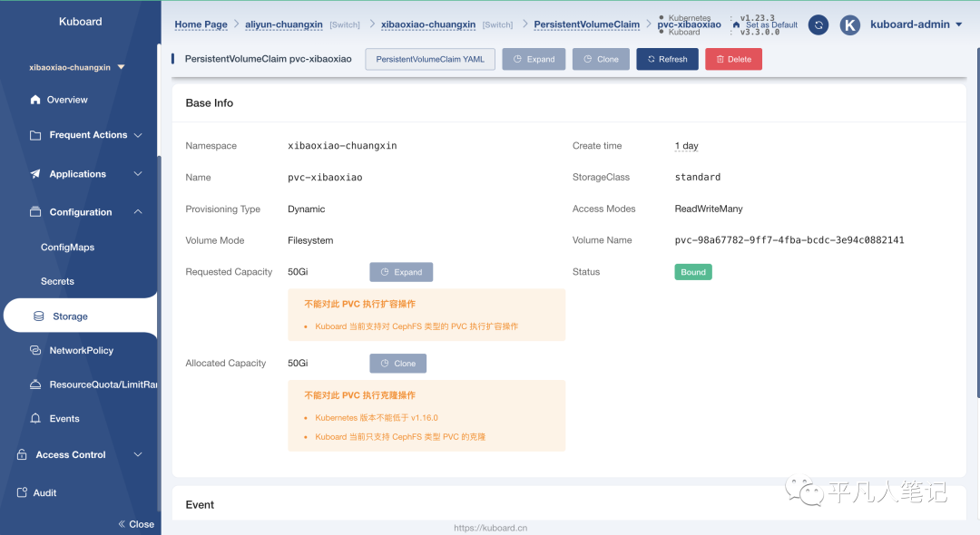Open the PersistentVolumeClaim YAML button
This screenshot has width=980, height=535.
430,59
